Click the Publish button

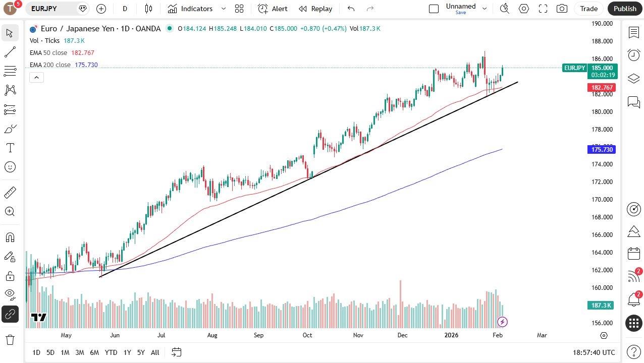tap(625, 9)
